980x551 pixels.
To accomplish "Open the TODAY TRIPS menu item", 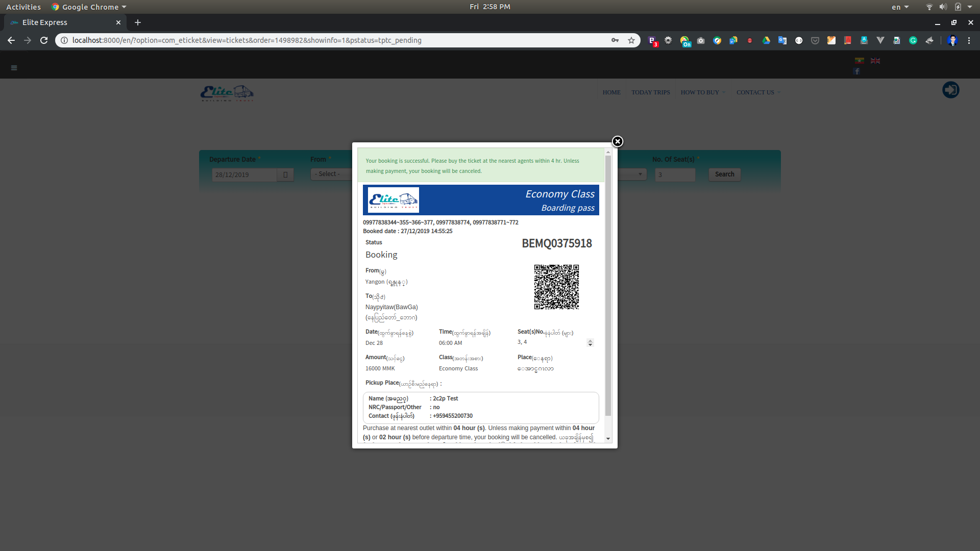I will coord(650,92).
